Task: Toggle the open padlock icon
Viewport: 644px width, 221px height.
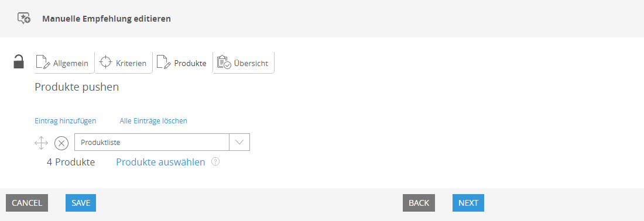Action: 19,61
